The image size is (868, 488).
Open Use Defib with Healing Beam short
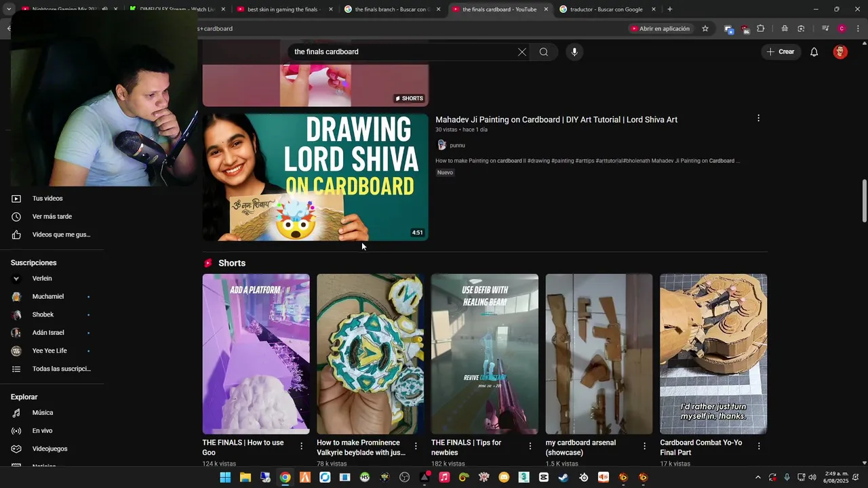tap(485, 354)
